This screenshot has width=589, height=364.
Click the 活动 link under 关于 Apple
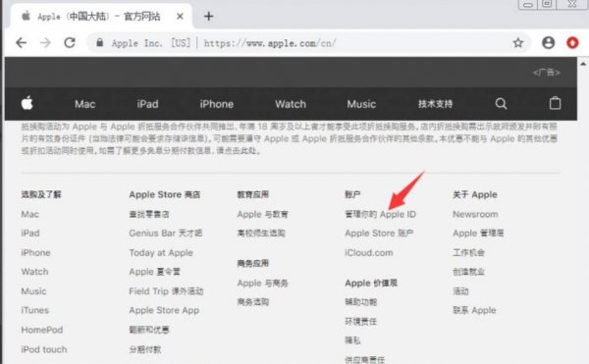[460, 291]
